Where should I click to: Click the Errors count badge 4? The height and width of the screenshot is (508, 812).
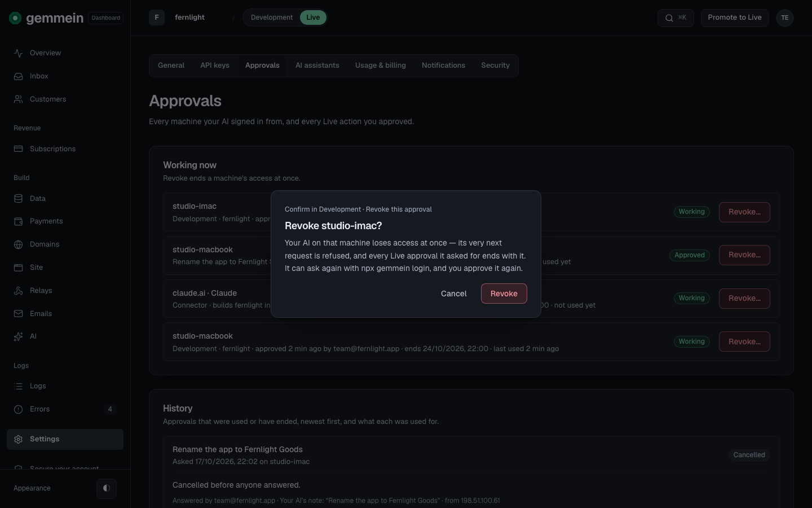[x=110, y=409]
